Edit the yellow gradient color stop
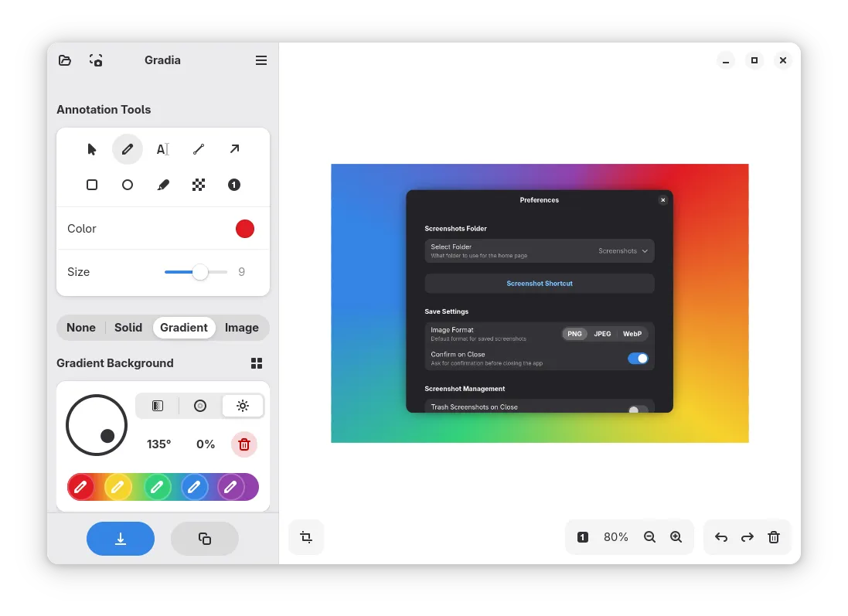Viewport: 848px width, 616px height. 117,487
